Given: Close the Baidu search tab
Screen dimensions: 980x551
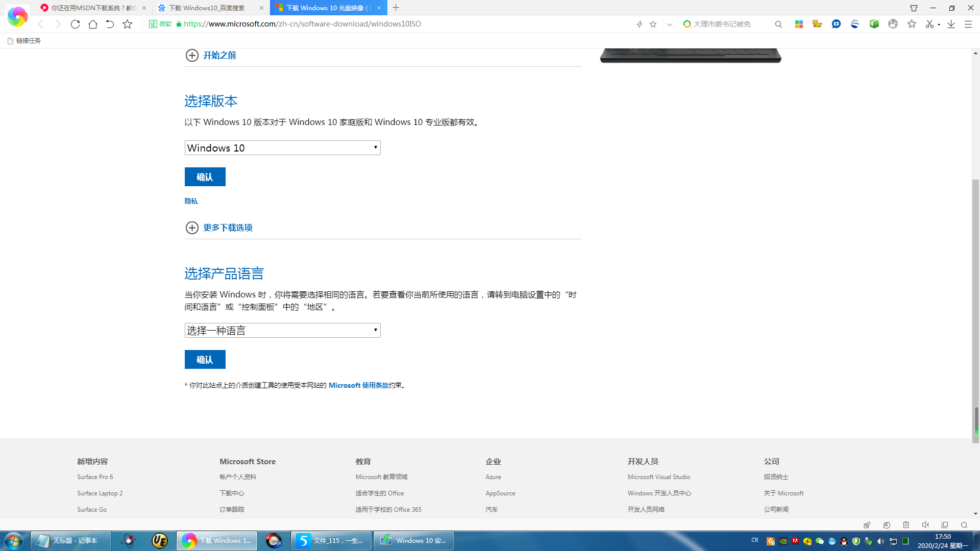Looking at the screenshot, I should point(261,8).
